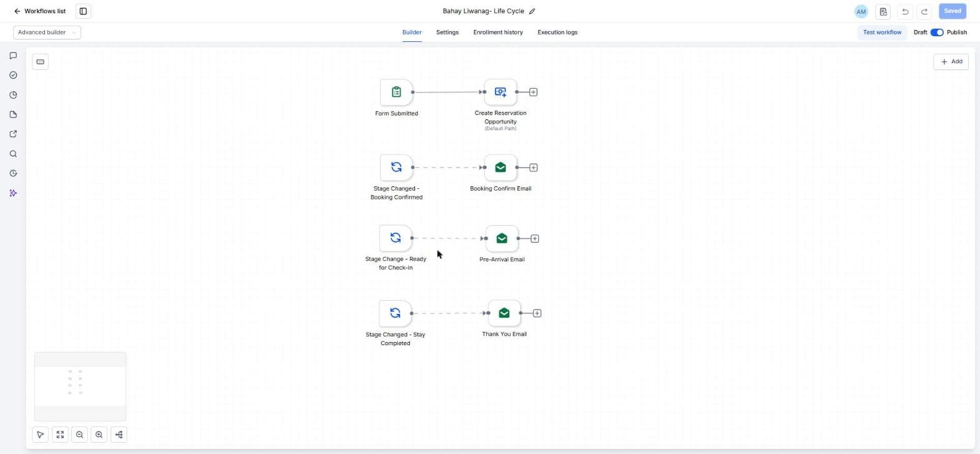Open the search icon in left sidebar
The image size is (980, 454).
[13, 154]
